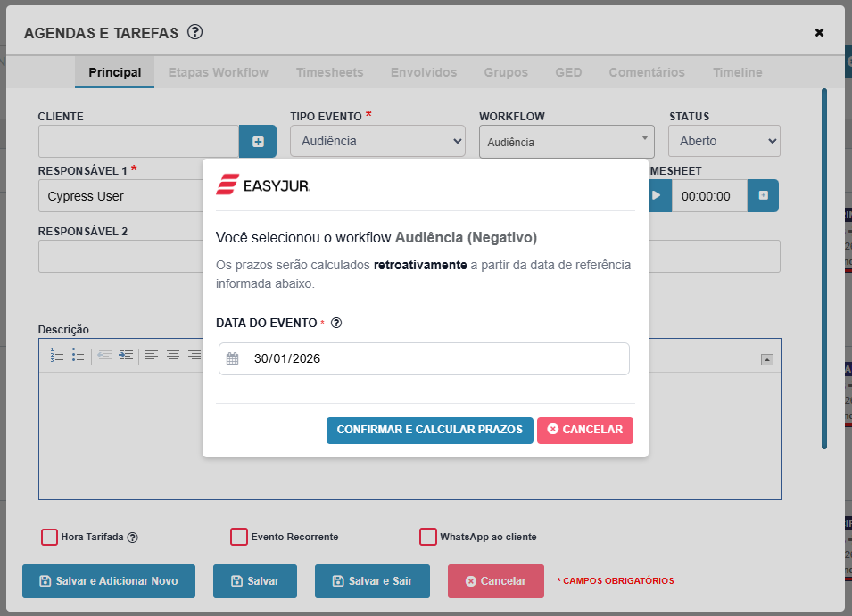Open the Tipo Evento dropdown
This screenshot has width=852, height=616.
[377, 141]
